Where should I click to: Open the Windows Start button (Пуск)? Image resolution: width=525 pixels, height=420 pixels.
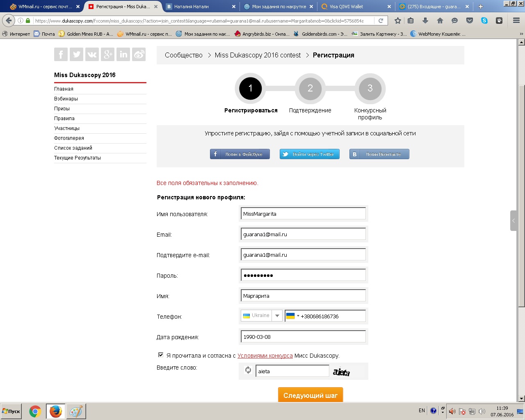click(x=11, y=411)
